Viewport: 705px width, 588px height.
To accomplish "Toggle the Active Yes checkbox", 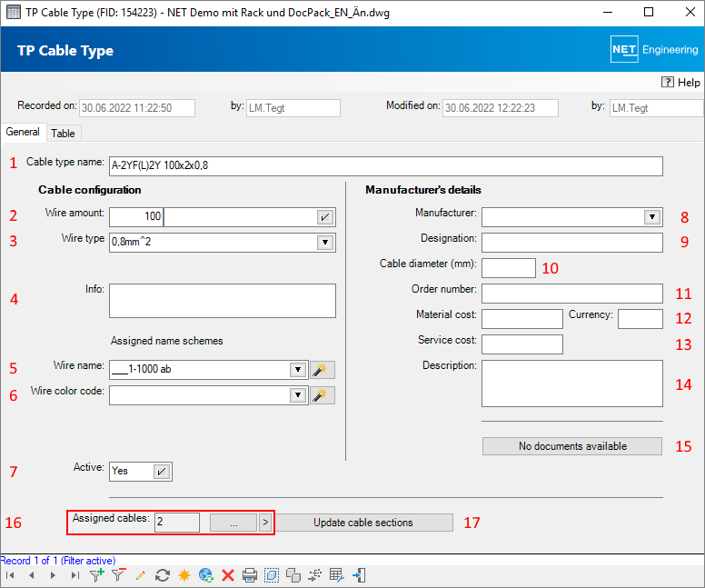I will (161, 472).
